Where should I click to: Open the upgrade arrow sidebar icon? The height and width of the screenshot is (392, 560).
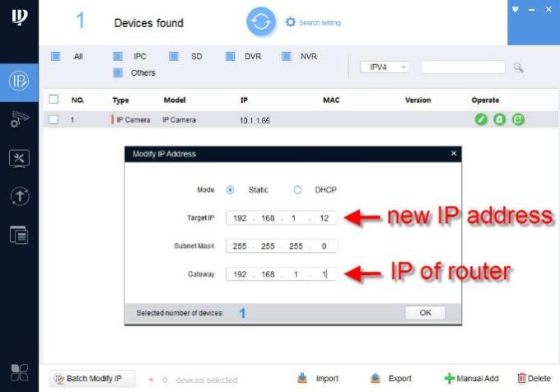(x=19, y=196)
